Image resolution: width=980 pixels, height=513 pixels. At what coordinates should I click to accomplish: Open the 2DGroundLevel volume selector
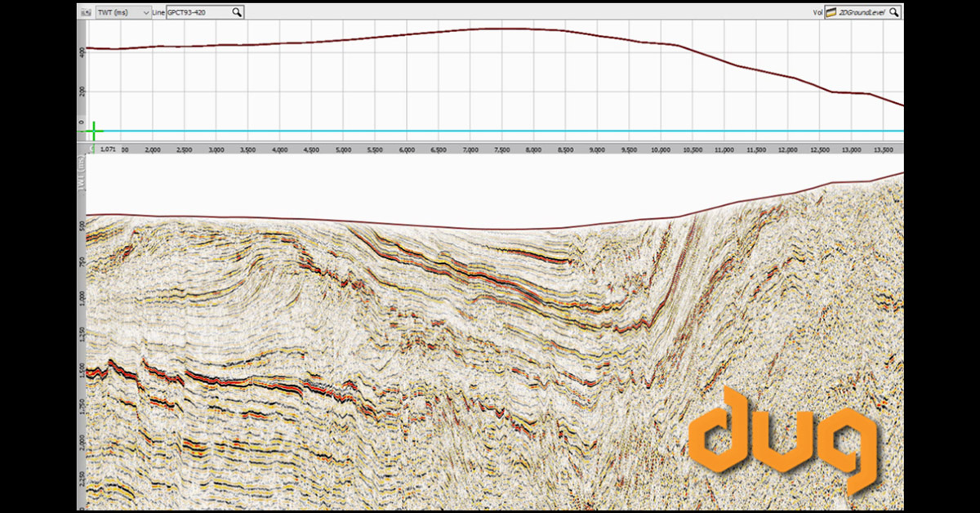(862, 11)
